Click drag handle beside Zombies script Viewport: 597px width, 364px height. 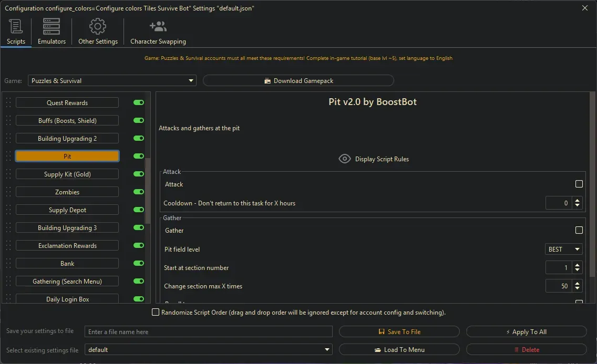(8, 192)
